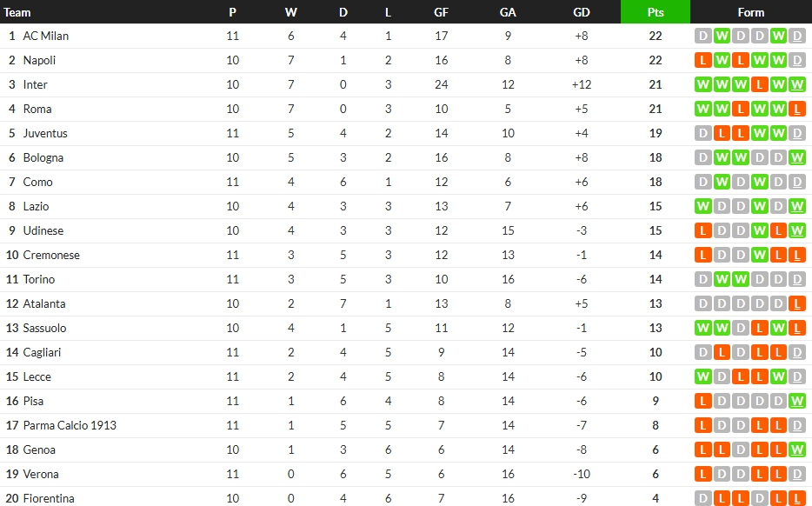Click Udinese's first loss form badge
The width and height of the screenshot is (812, 506).
click(x=702, y=230)
